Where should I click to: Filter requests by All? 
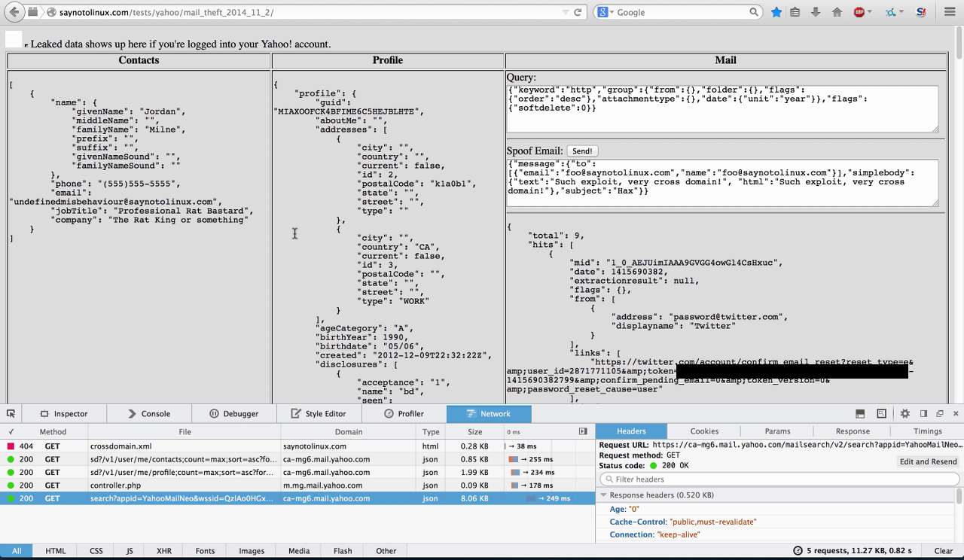tap(17, 551)
